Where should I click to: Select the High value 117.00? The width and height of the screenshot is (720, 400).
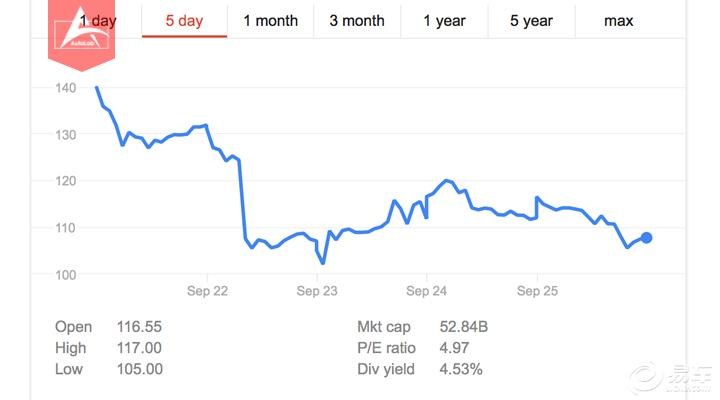tap(139, 348)
